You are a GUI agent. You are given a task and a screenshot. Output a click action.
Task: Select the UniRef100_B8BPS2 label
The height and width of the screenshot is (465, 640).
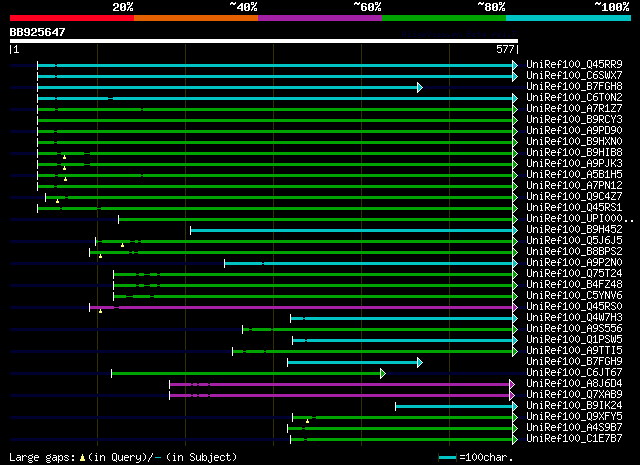coord(574,252)
